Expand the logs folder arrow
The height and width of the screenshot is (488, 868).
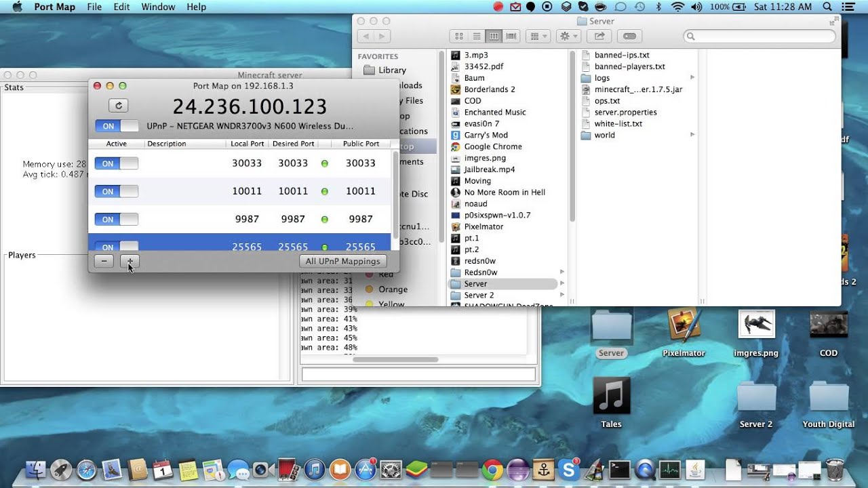click(x=692, y=78)
